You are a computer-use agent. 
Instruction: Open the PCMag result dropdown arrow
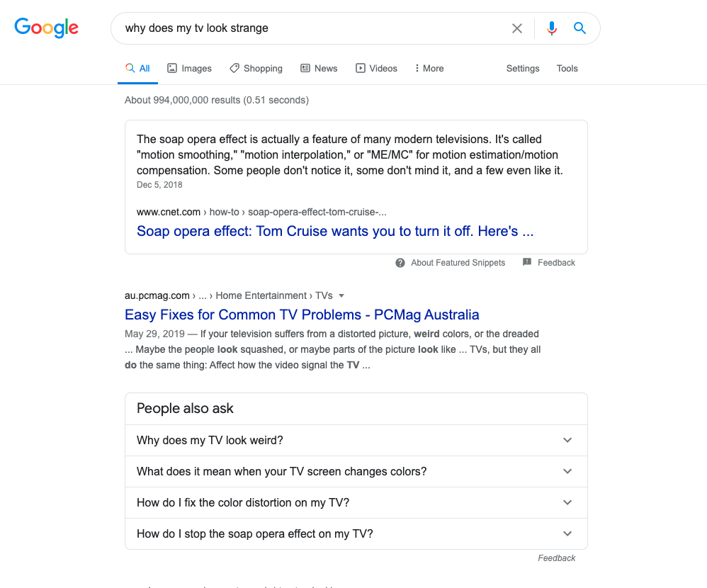coord(341,295)
